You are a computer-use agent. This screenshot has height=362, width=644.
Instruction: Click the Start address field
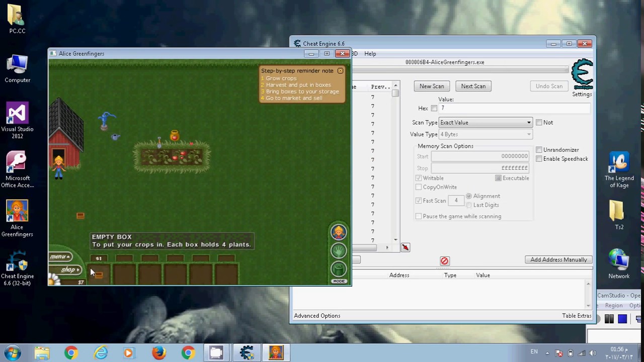click(x=480, y=156)
